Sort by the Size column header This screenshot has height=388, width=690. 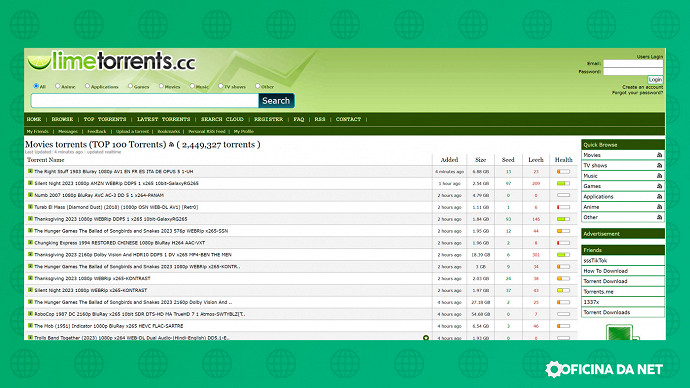coord(481,160)
